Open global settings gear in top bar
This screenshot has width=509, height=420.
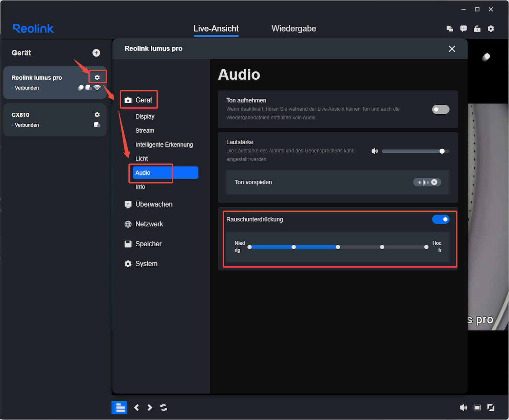click(x=491, y=28)
